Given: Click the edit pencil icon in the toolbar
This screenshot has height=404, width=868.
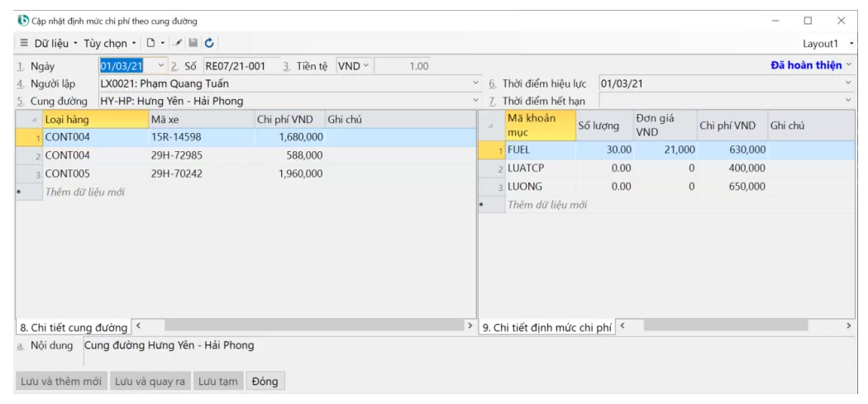Looking at the screenshot, I should [178, 43].
